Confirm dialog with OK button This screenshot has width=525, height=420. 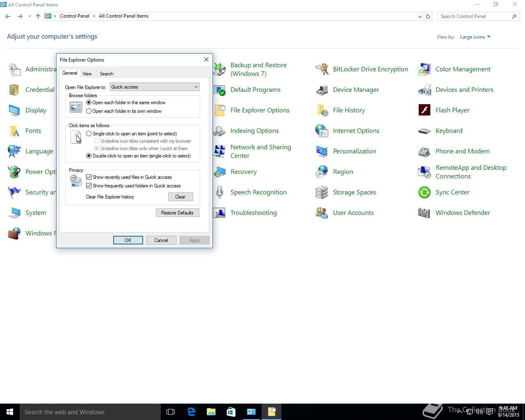coord(128,240)
